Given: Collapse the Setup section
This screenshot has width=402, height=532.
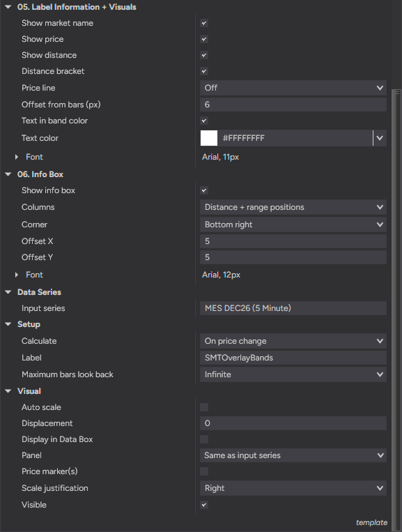Looking at the screenshot, I should coord(8,324).
